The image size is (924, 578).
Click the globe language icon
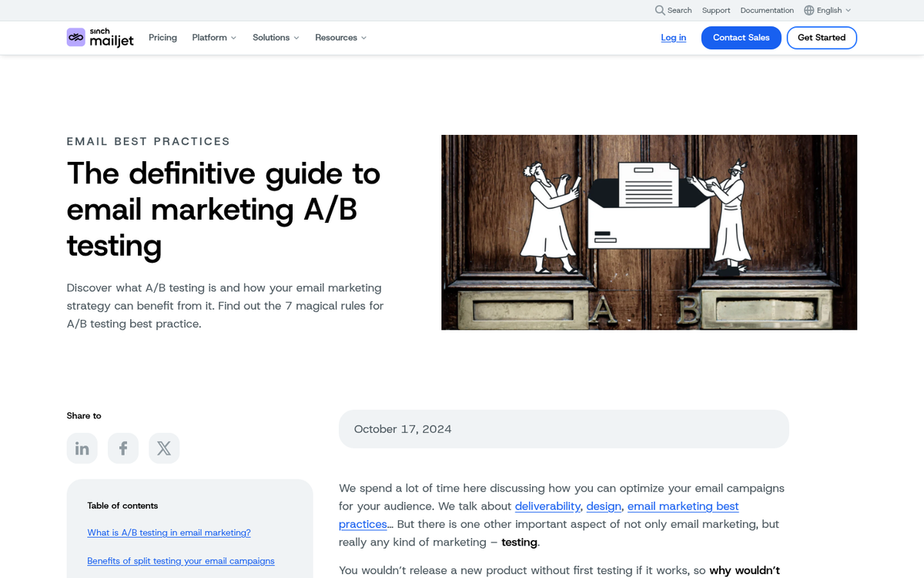pos(808,10)
